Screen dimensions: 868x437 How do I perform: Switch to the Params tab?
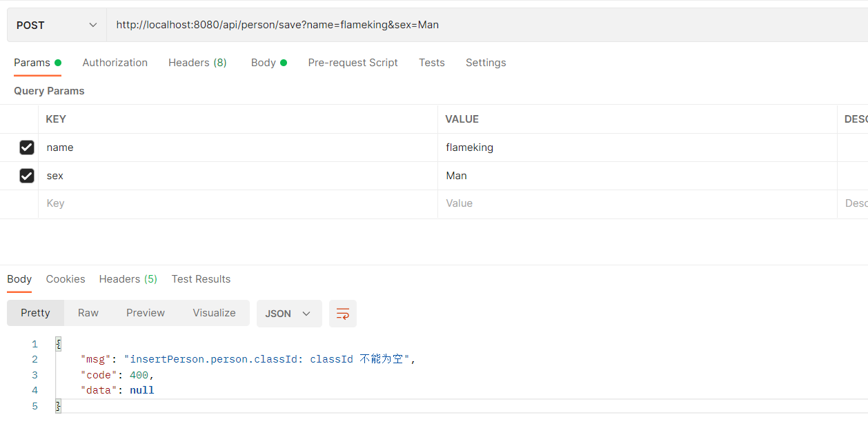pos(37,63)
